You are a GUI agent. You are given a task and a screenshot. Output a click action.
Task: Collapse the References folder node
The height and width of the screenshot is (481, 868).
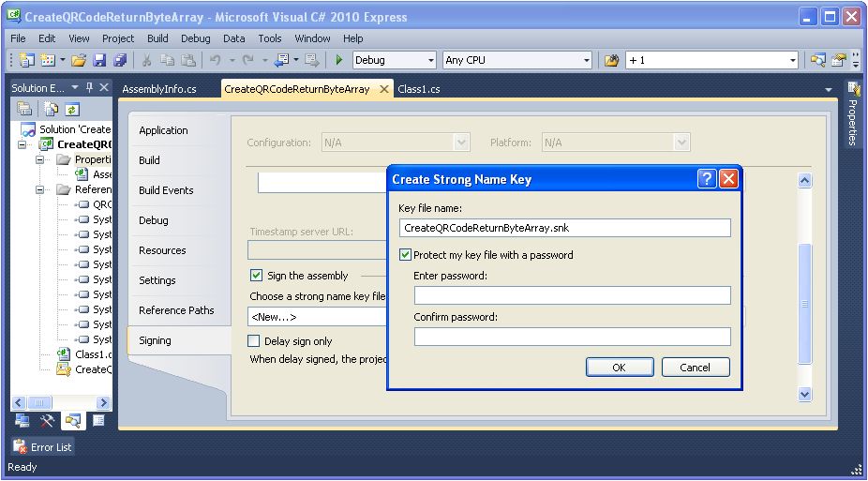tap(39, 189)
